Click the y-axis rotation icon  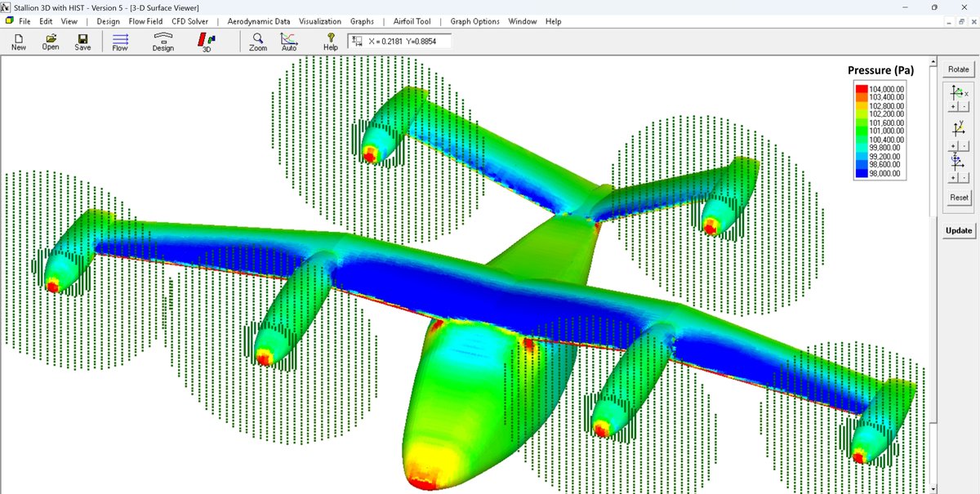[x=959, y=128]
